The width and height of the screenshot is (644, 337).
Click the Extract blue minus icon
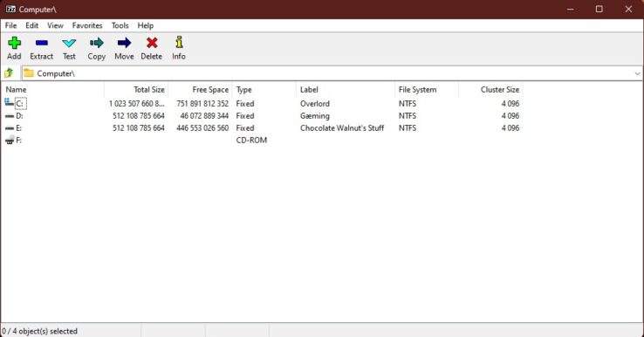point(42,43)
